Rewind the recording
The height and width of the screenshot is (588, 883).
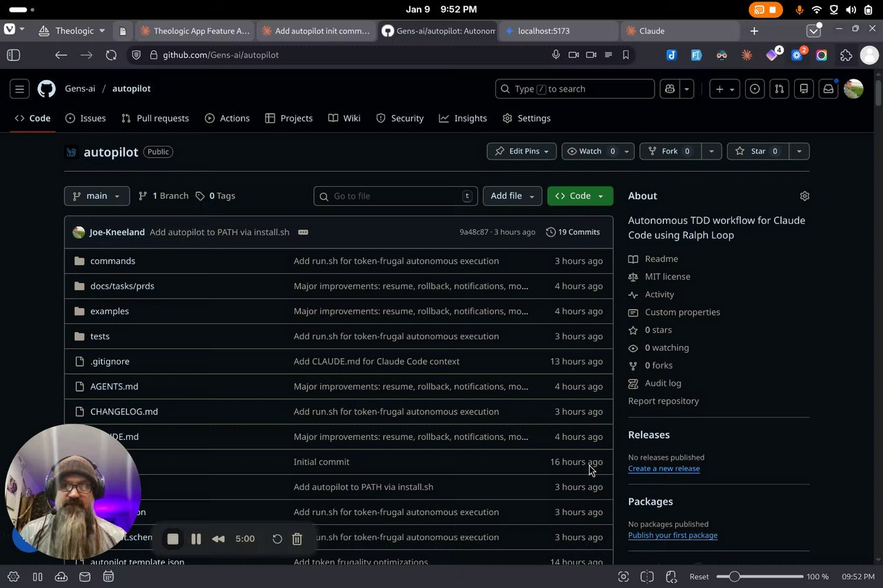[x=218, y=539]
